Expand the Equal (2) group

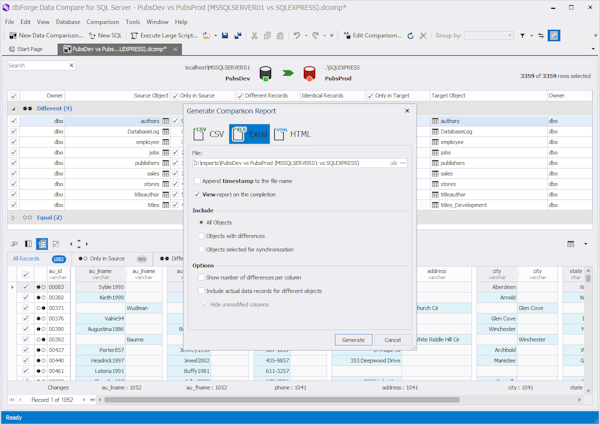click(x=13, y=218)
